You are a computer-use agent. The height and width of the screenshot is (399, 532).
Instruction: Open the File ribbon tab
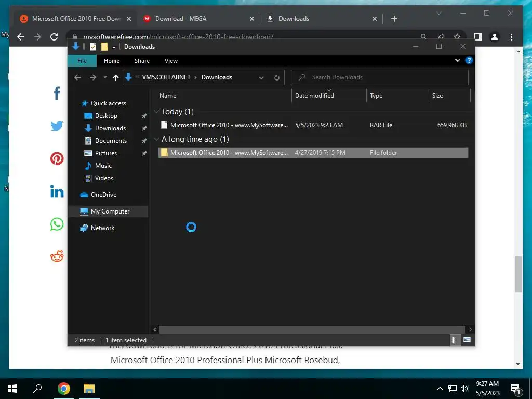[x=82, y=61]
